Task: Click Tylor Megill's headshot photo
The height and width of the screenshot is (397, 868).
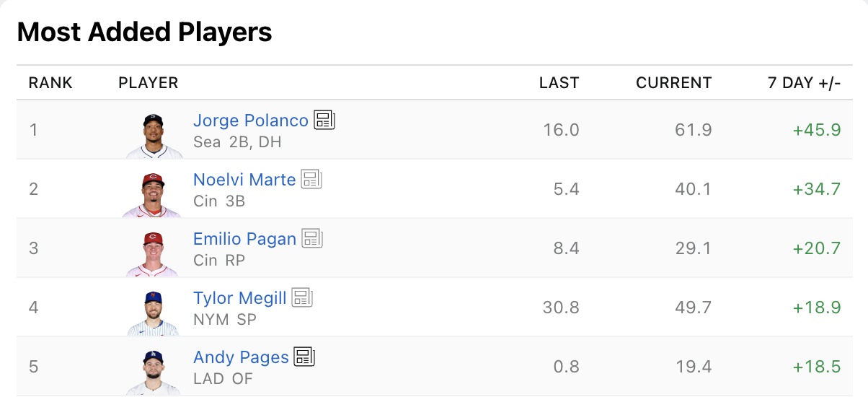Action: 152,313
